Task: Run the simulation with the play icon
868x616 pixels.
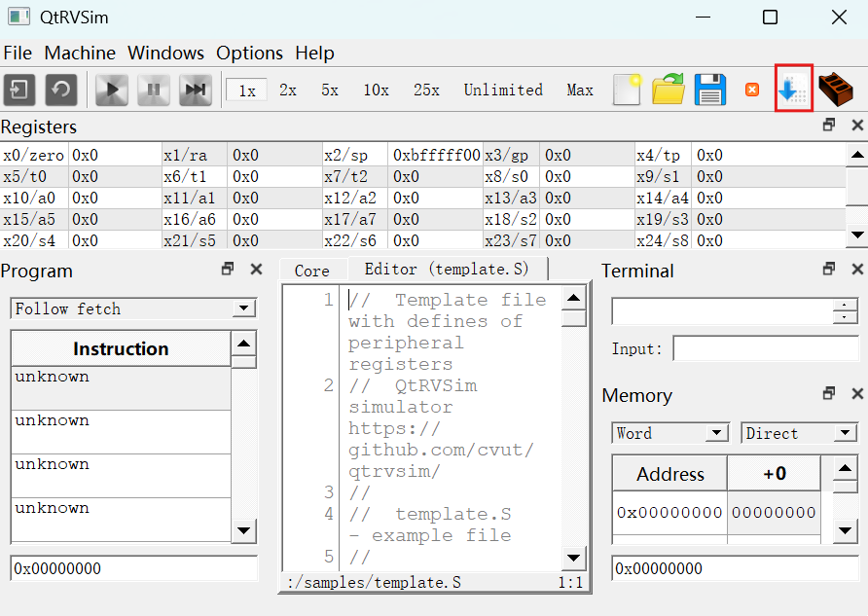Action: [112, 91]
